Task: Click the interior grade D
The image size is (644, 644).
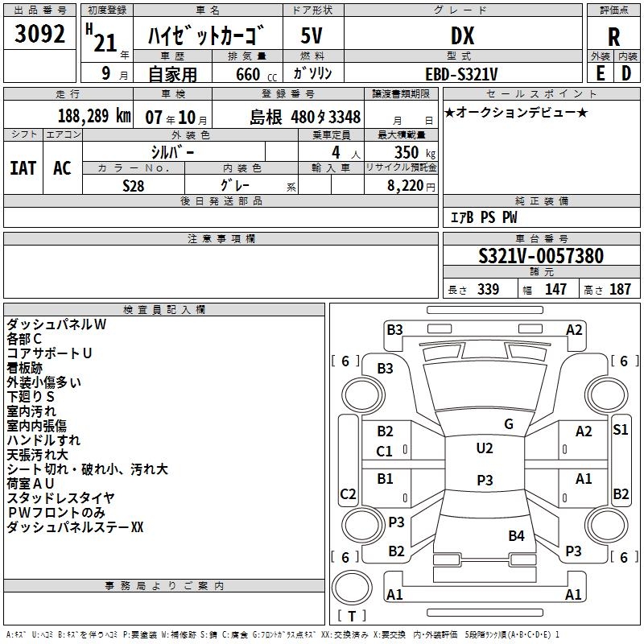Action: pyautogui.click(x=626, y=73)
